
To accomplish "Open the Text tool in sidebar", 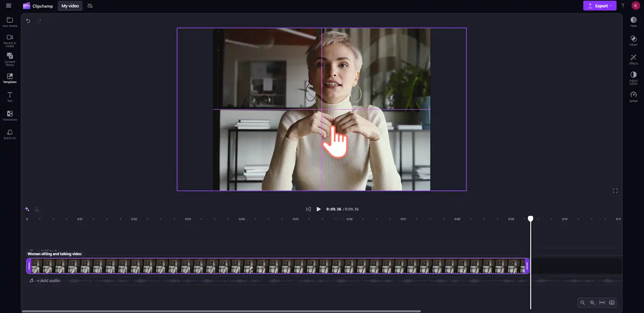I will (10, 97).
